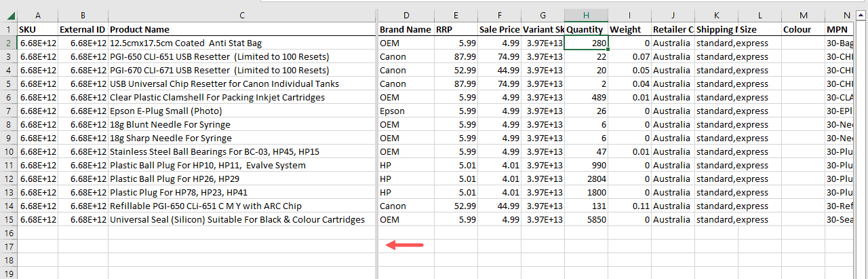Image resolution: width=868 pixels, height=279 pixels.
Task: Click the weight cell showing 0.11
Action: tap(629, 206)
